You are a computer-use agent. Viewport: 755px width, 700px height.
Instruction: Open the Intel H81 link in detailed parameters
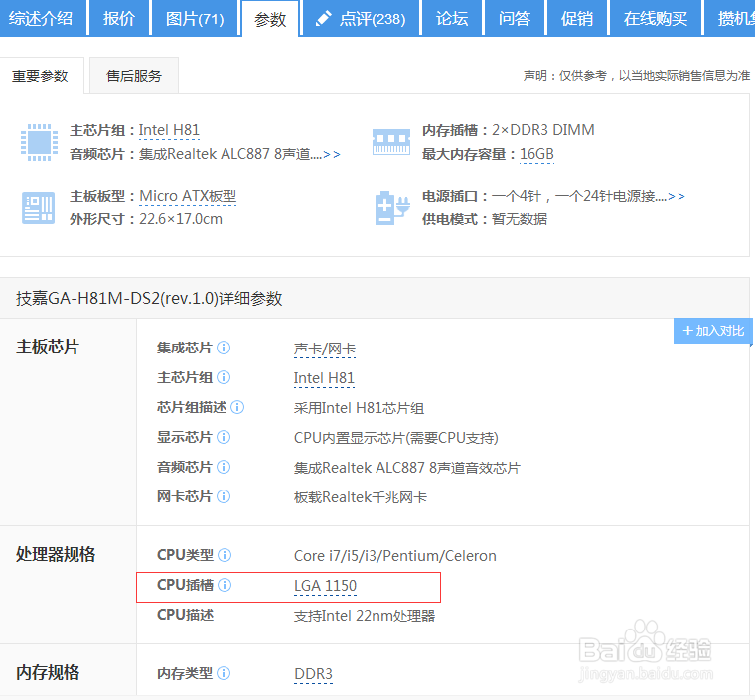pyautogui.click(x=324, y=378)
